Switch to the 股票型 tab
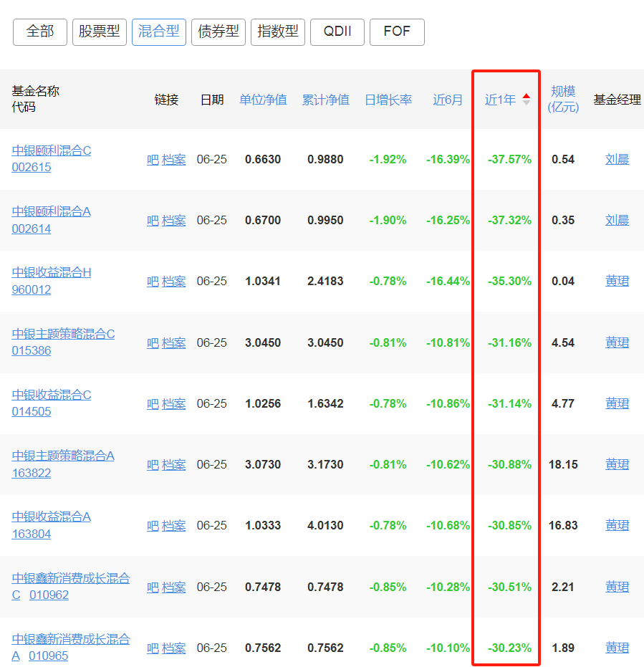The height and width of the screenshot is (667, 644). [100, 32]
